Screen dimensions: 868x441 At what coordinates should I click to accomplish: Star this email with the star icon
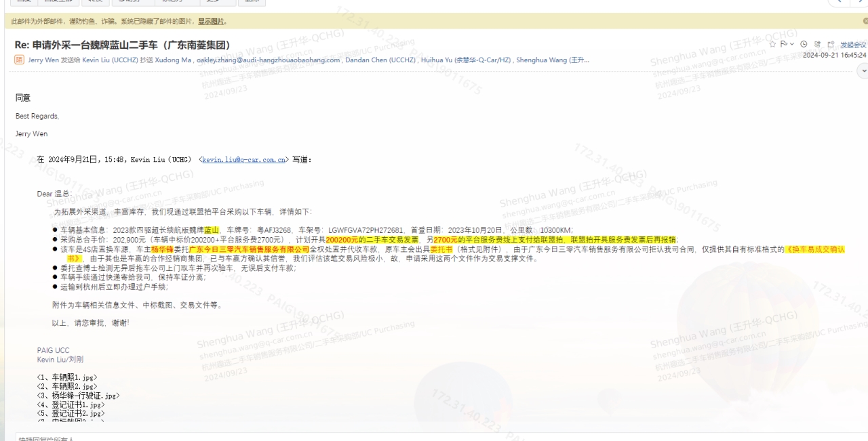click(772, 44)
